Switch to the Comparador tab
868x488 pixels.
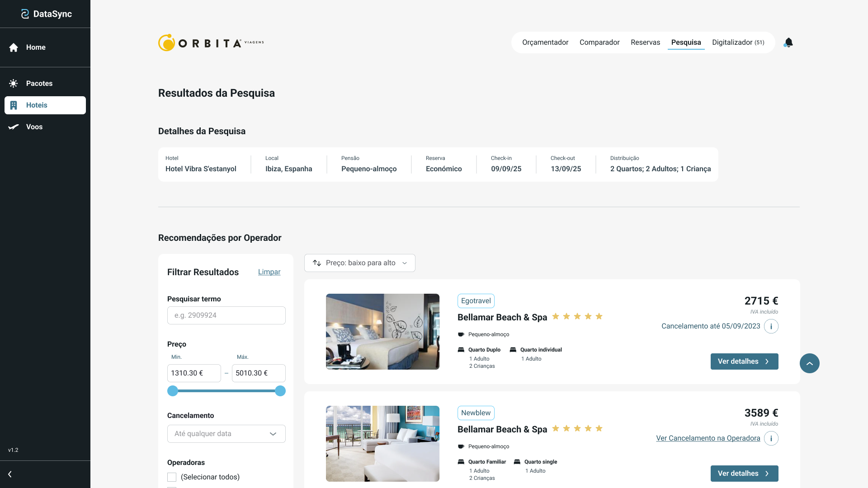[x=599, y=42]
